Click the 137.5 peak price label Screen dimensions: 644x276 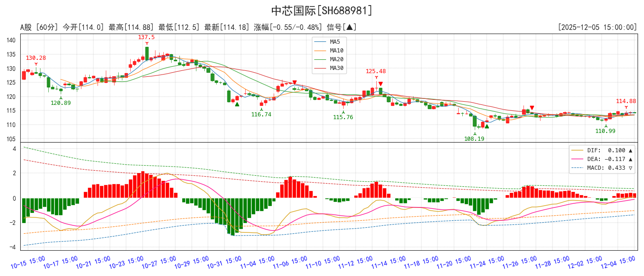146,37
